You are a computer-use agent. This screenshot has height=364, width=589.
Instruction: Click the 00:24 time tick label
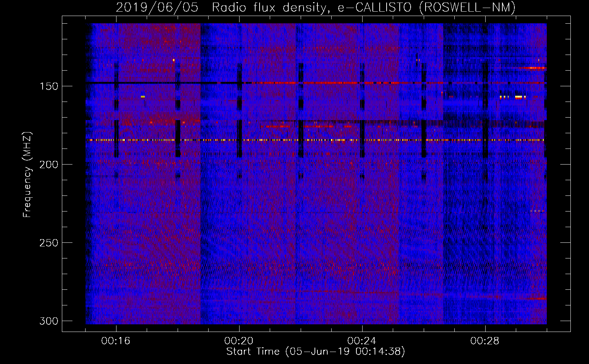(362, 341)
